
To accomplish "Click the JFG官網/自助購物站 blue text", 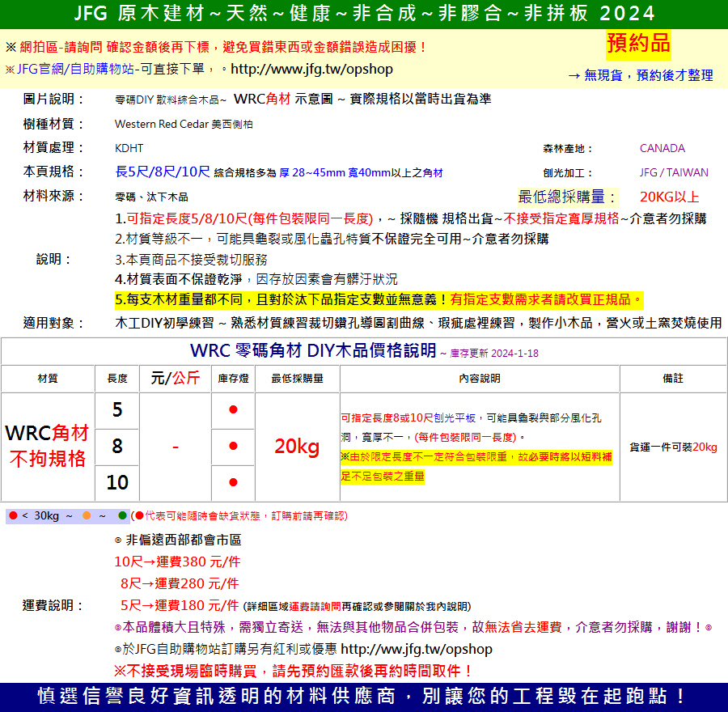I will click(x=75, y=70).
